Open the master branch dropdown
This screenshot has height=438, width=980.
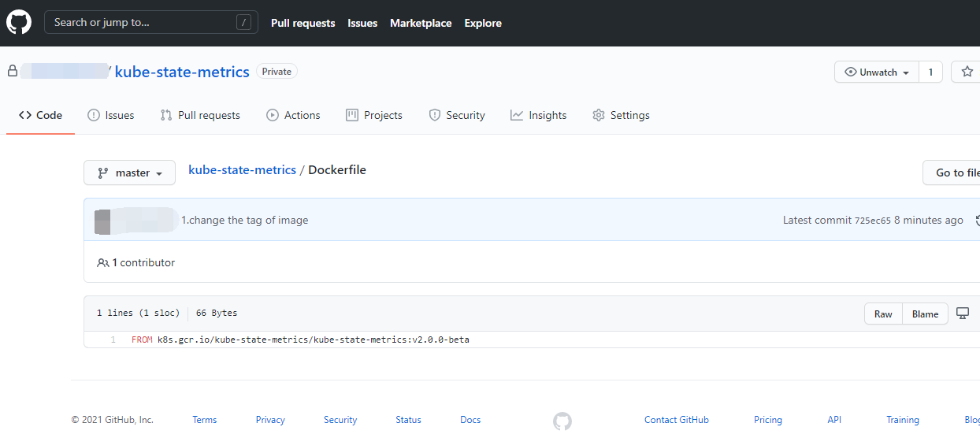coord(129,173)
